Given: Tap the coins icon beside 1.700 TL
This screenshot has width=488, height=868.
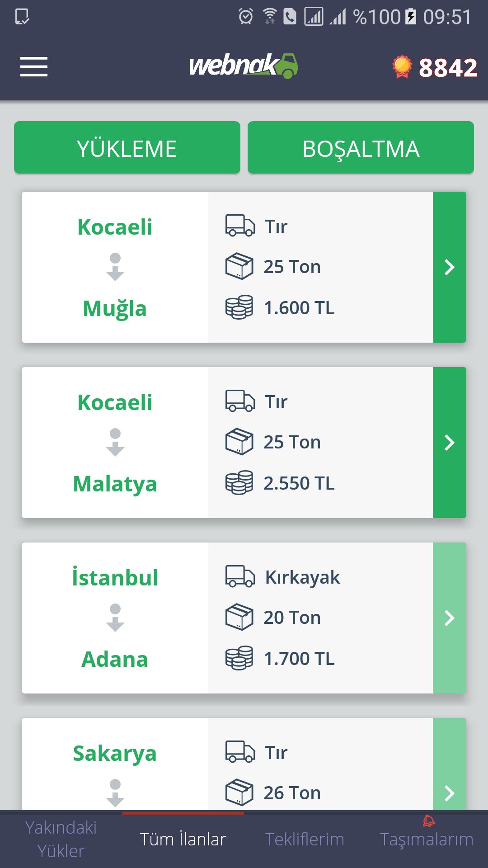Looking at the screenshot, I should [x=239, y=658].
